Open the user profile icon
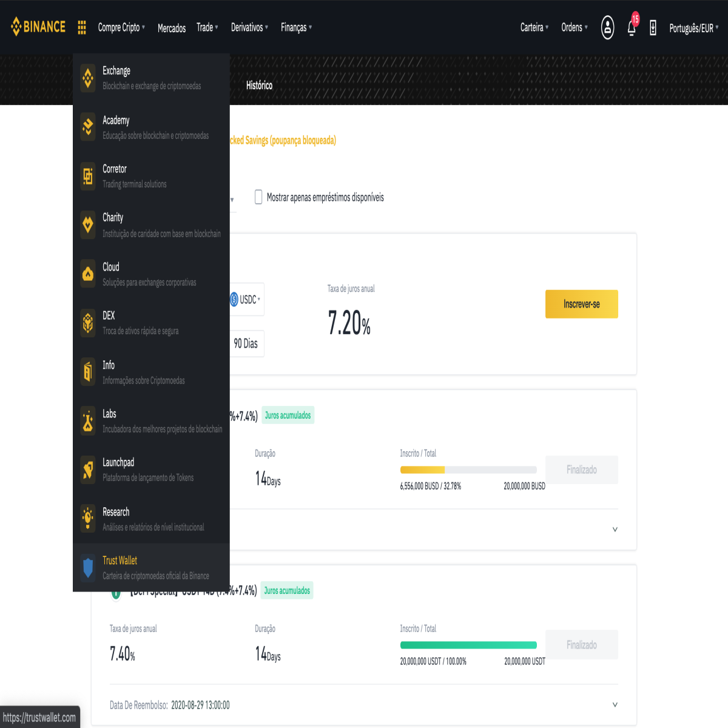 607,27
